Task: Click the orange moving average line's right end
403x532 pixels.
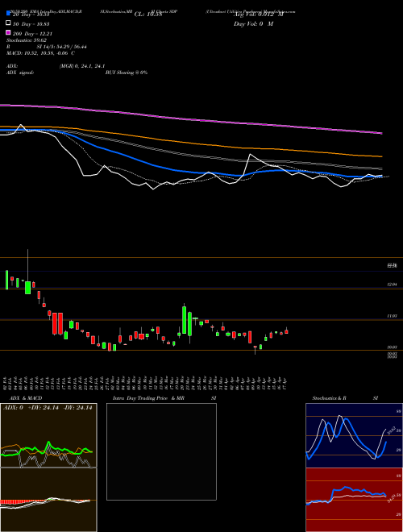Action: tap(381, 156)
